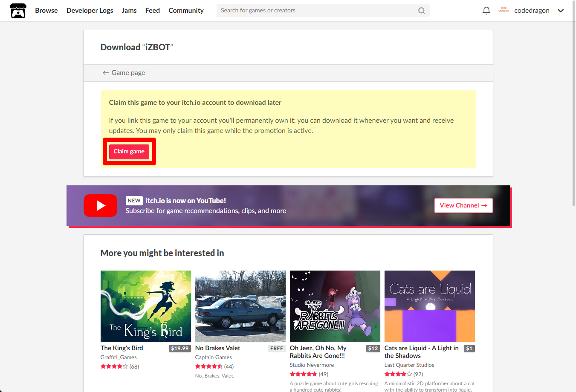The image size is (576, 392).
Task: Open the codedragon profile name
Action: 532,11
